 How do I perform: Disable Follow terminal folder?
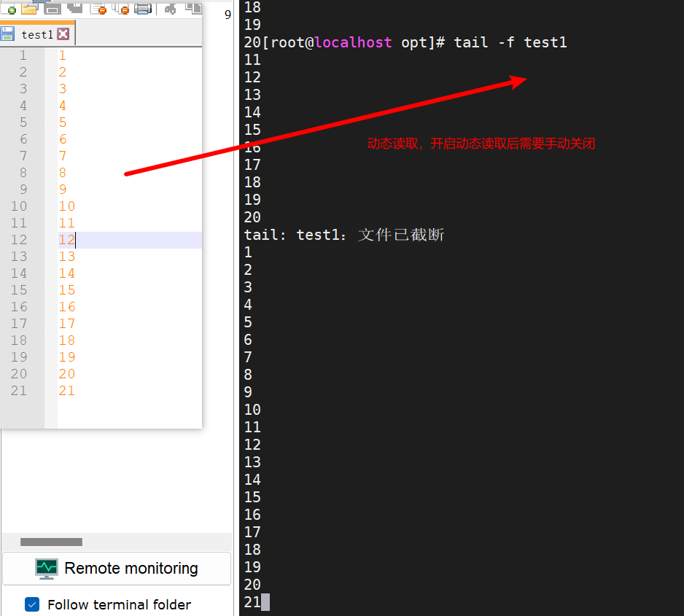pyautogui.click(x=31, y=604)
